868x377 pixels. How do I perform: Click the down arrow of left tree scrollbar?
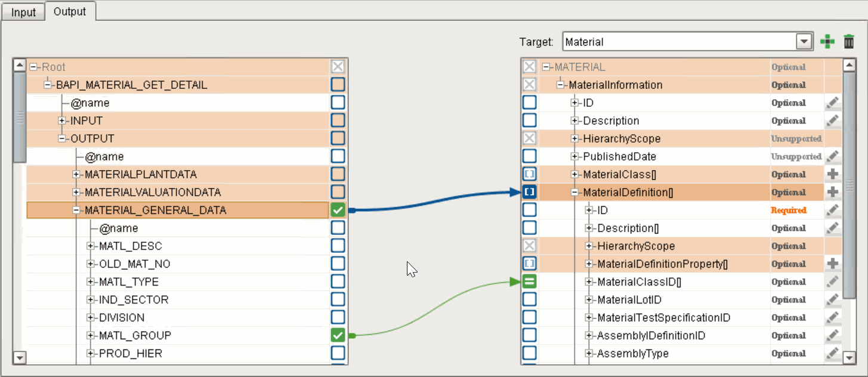[x=20, y=358]
